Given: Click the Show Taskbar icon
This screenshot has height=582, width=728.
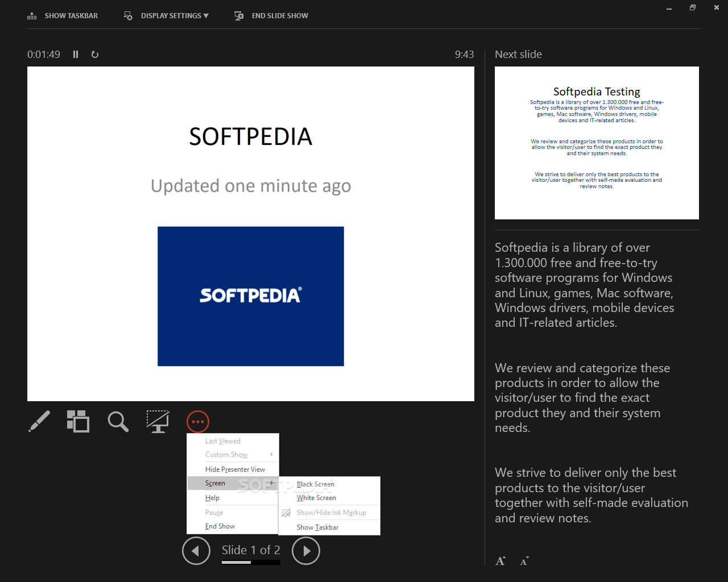Looking at the screenshot, I should [32, 16].
